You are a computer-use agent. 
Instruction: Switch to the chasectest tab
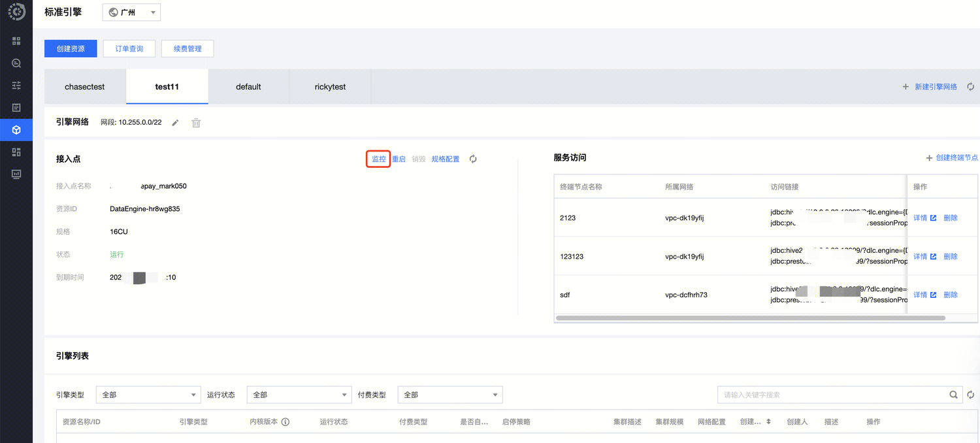click(x=85, y=87)
